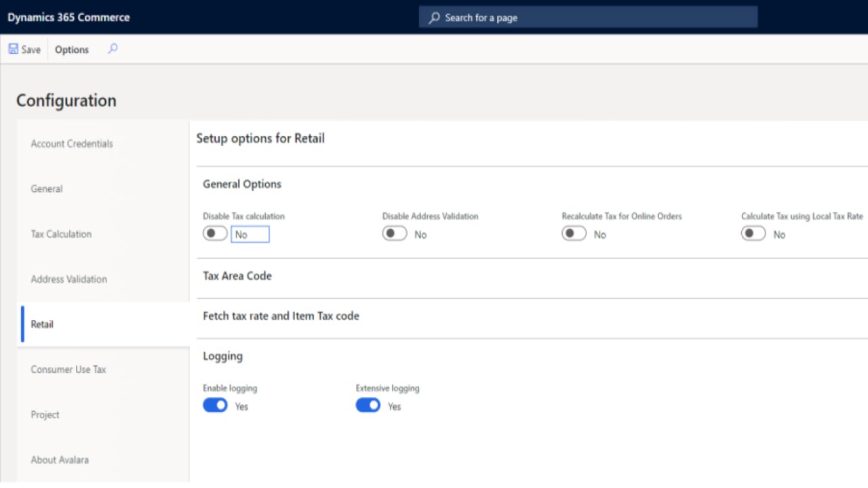
Task: Open the Options menu
Action: 72,49
